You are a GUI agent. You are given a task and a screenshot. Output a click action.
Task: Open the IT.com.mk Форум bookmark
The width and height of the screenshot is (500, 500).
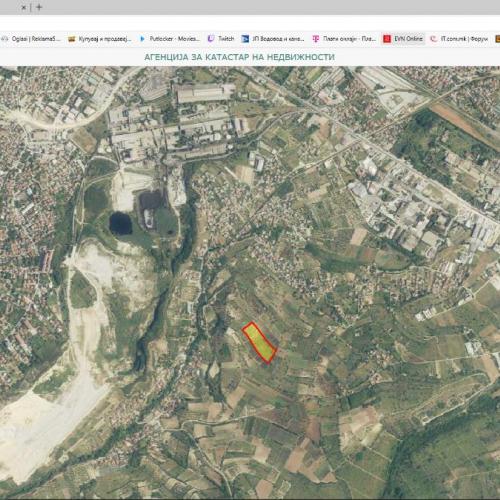click(459, 39)
